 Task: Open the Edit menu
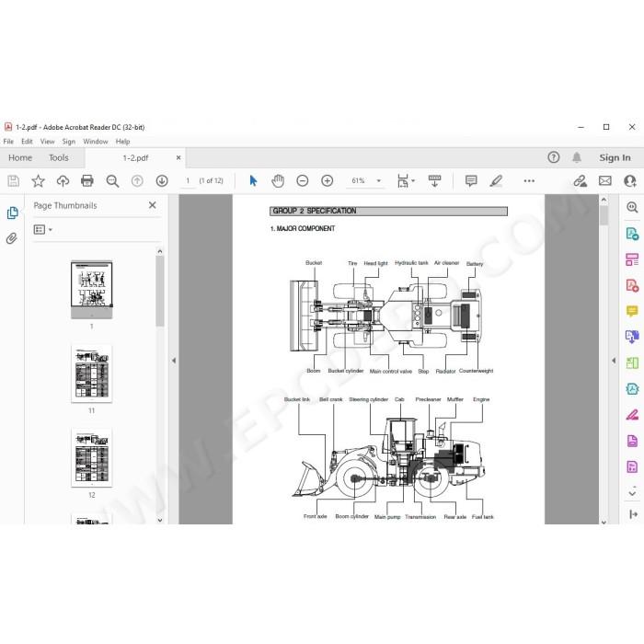coord(27,142)
